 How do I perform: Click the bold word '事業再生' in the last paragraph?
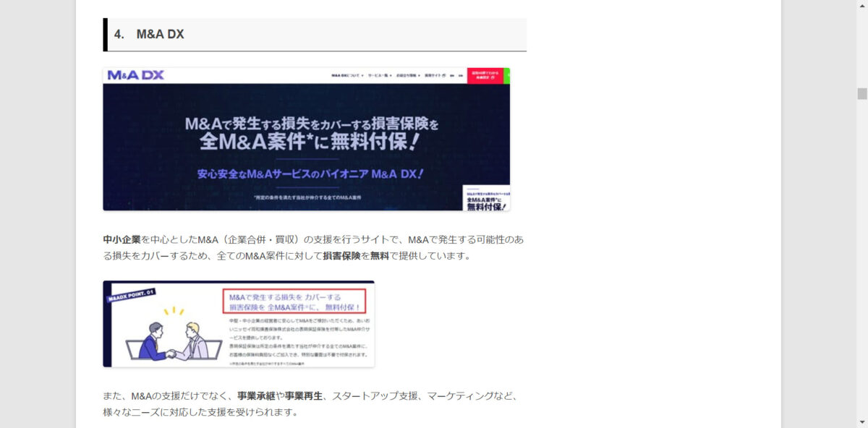click(x=304, y=396)
